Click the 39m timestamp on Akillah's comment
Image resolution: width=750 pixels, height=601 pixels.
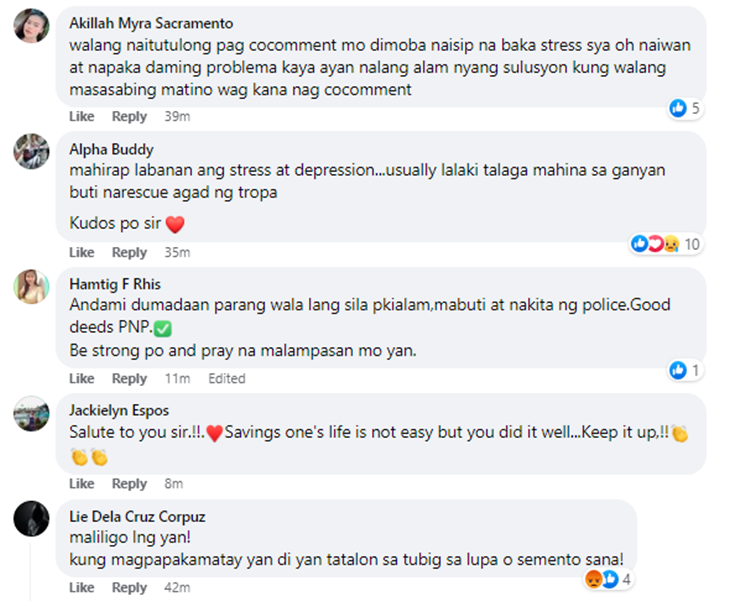click(177, 116)
